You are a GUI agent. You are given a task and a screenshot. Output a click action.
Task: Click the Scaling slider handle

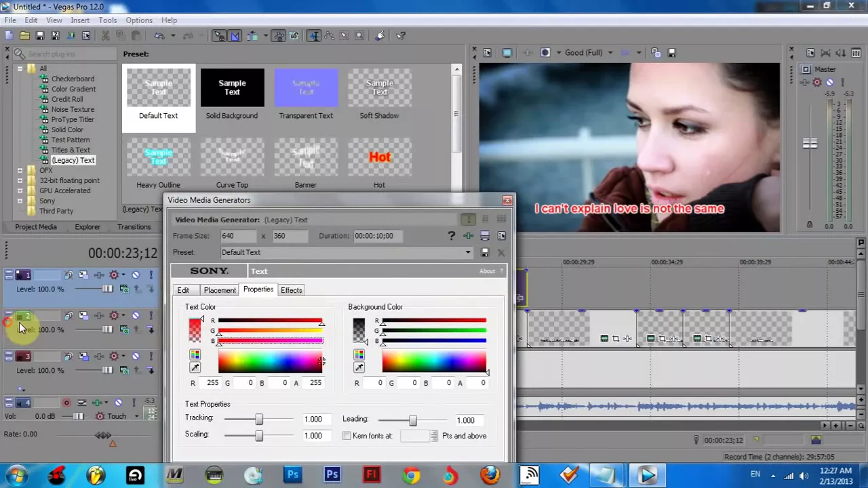259,436
